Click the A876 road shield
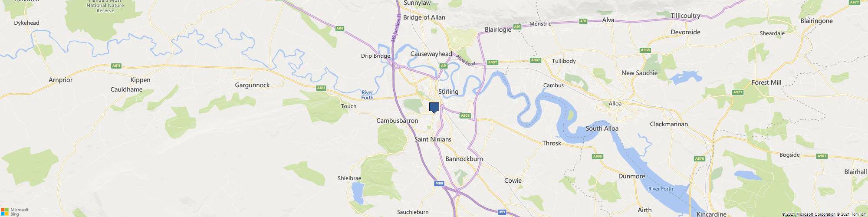The height and width of the screenshot is (217, 868). pos(700,159)
